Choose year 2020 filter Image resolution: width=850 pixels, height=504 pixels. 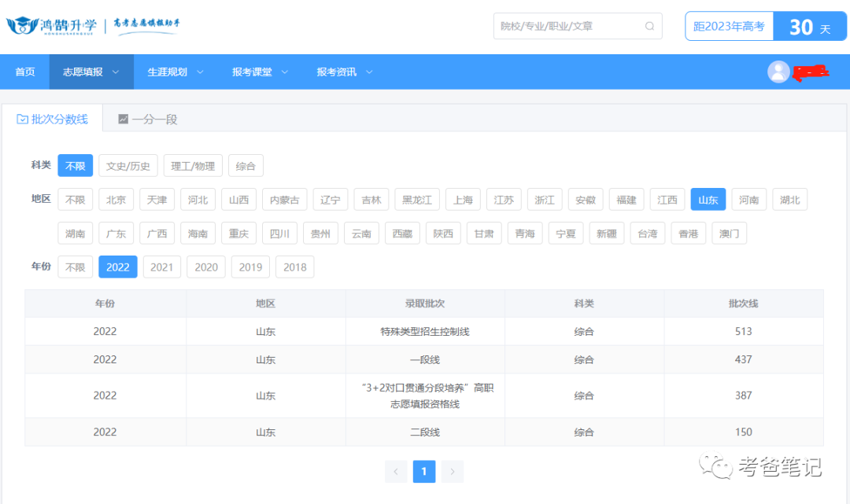coord(206,267)
